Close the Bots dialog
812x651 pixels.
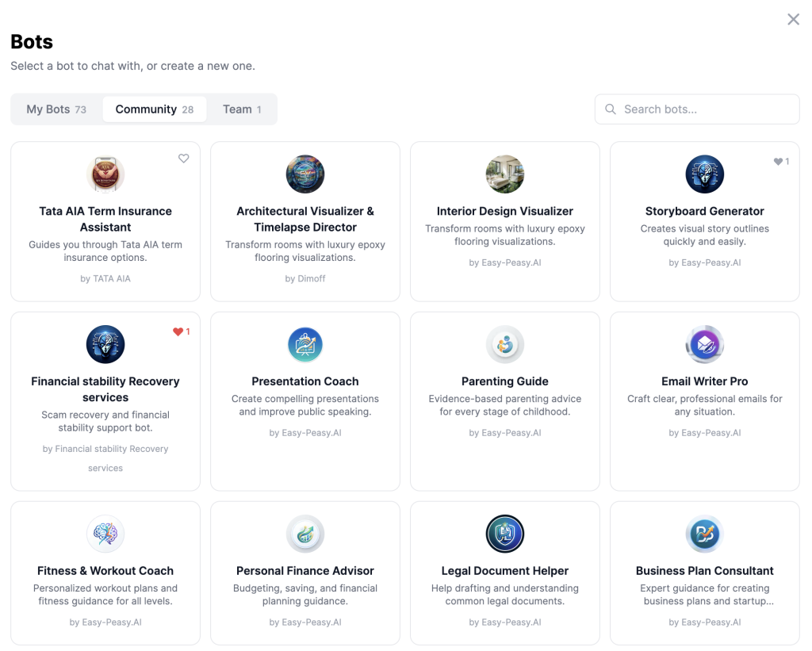pos(793,20)
